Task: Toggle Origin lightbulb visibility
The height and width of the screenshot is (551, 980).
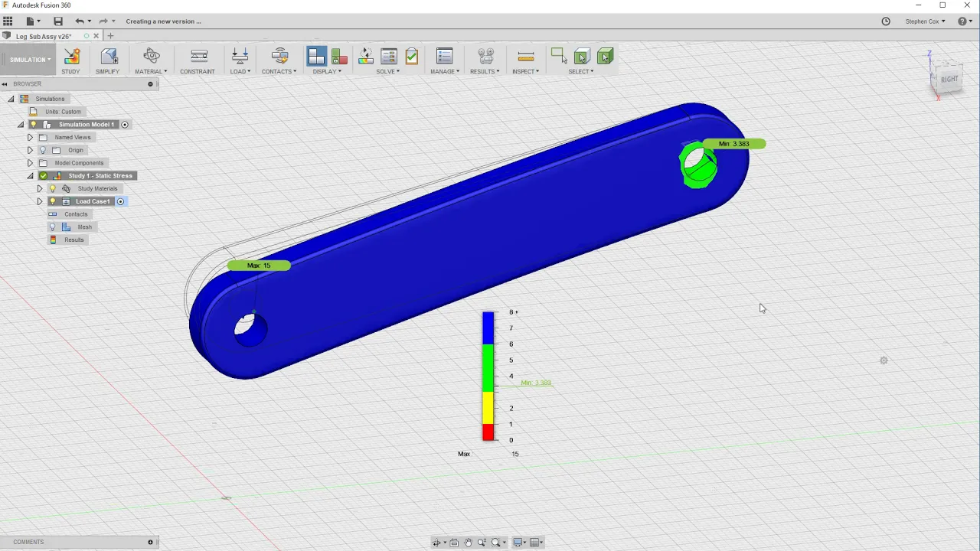Action: click(43, 150)
